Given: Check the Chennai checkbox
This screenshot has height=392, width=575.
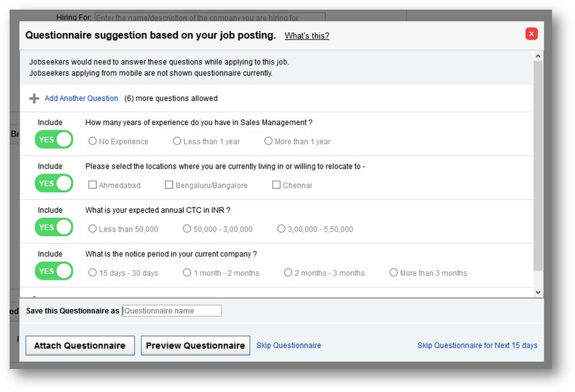Looking at the screenshot, I should click(x=276, y=185).
